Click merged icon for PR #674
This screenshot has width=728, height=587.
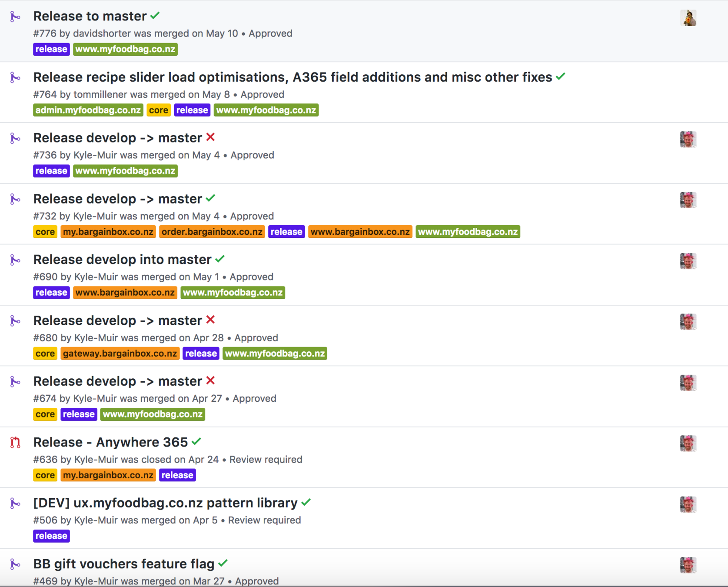click(15, 382)
